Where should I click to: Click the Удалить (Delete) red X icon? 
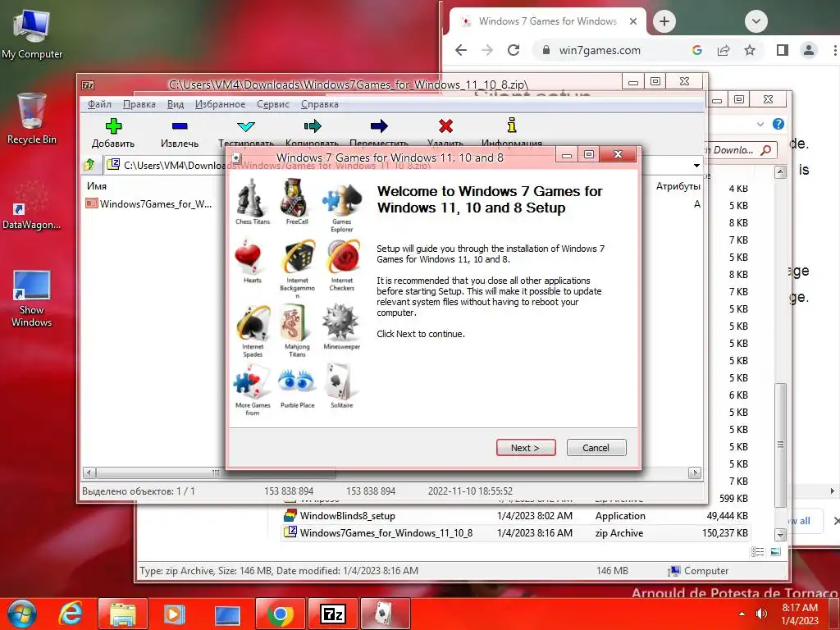pos(445,126)
